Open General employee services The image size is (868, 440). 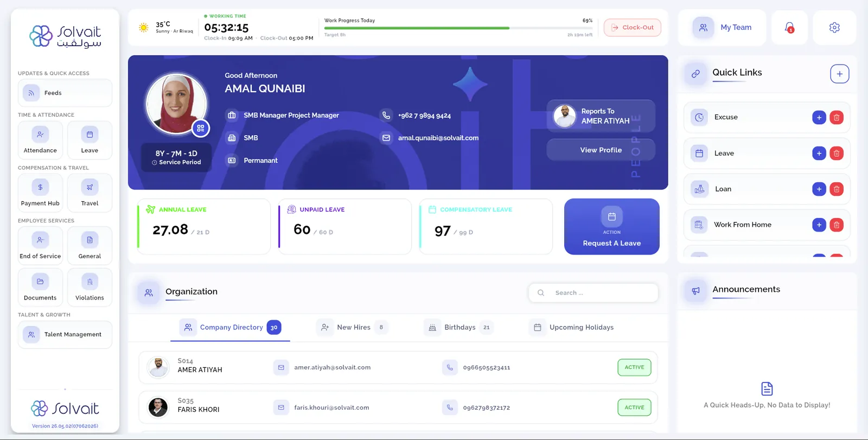click(x=90, y=245)
